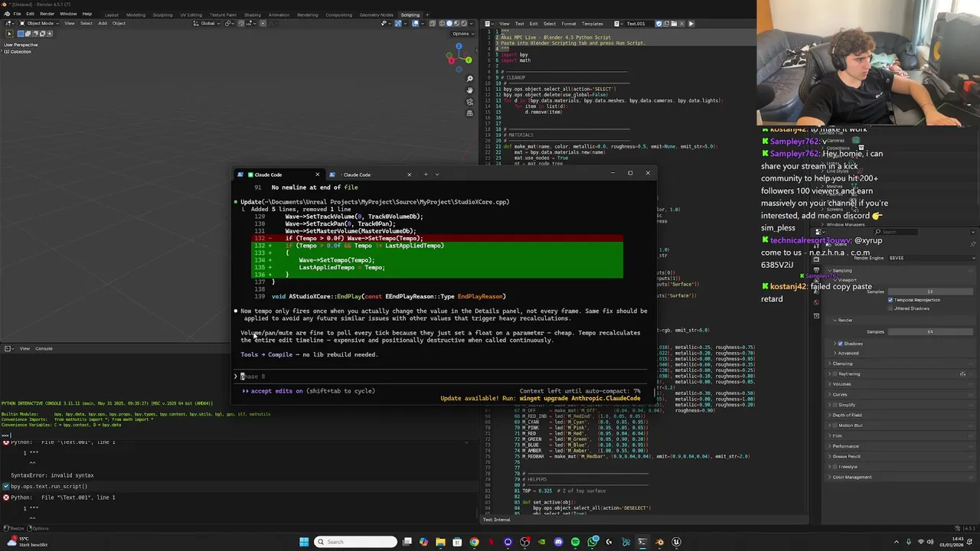Disable Temporal Reprojection checkbox
Image resolution: width=980 pixels, height=551 pixels.
[x=890, y=300]
